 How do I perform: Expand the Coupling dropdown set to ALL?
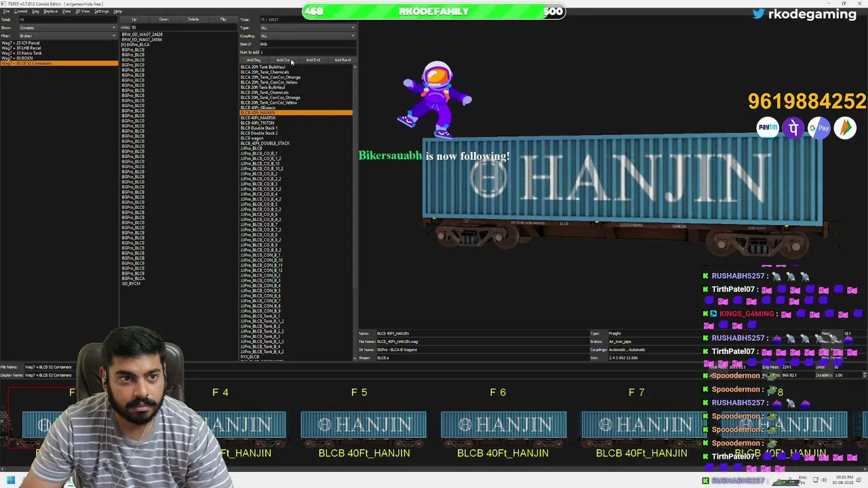click(x=307, y=36)
